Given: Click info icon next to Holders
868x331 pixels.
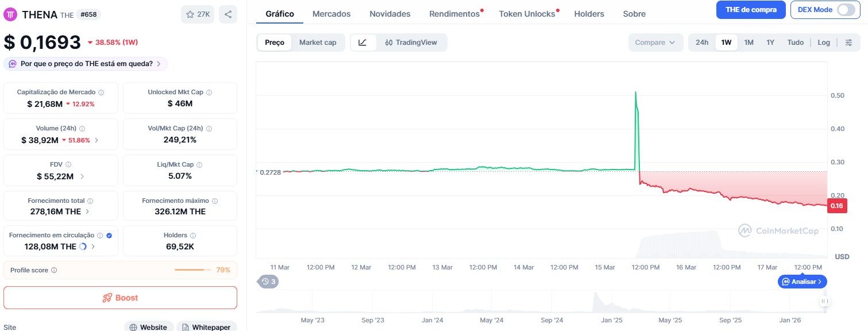Looking at the screenshot, I should (193, 236).
